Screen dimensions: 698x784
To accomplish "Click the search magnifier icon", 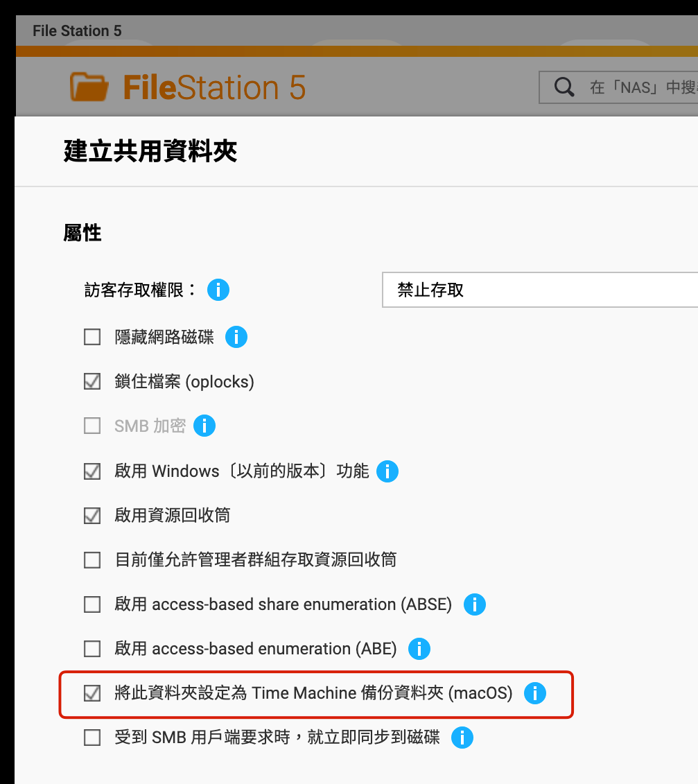I will pos(564,87).
